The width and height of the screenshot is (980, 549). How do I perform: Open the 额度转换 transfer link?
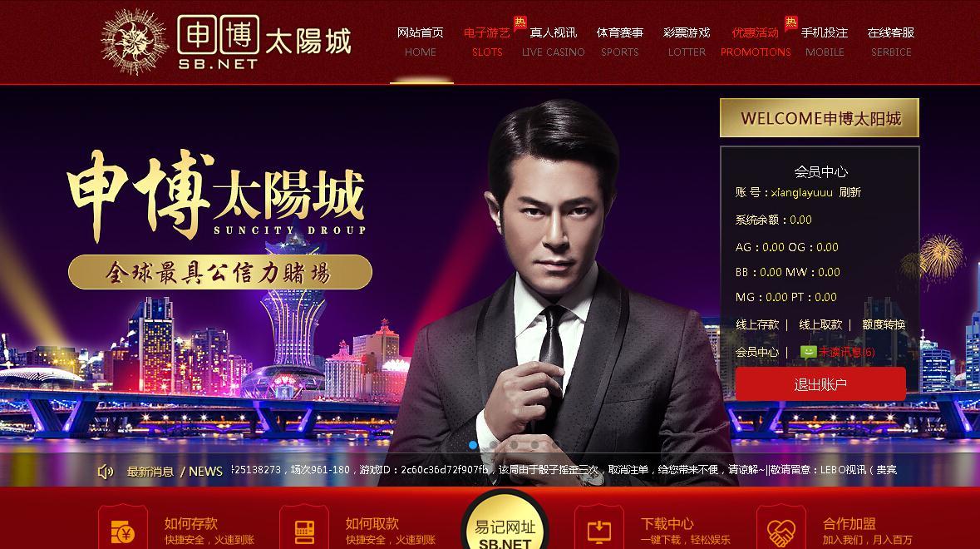(884, 324)
